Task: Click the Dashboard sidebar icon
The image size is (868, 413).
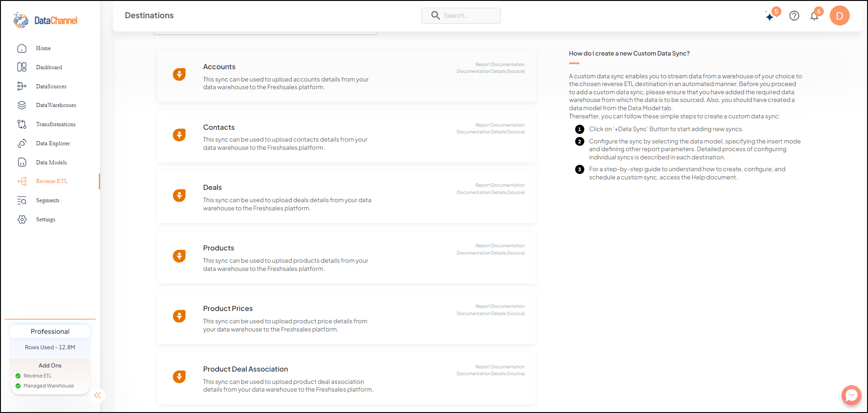Action: [x=22, y=67]
